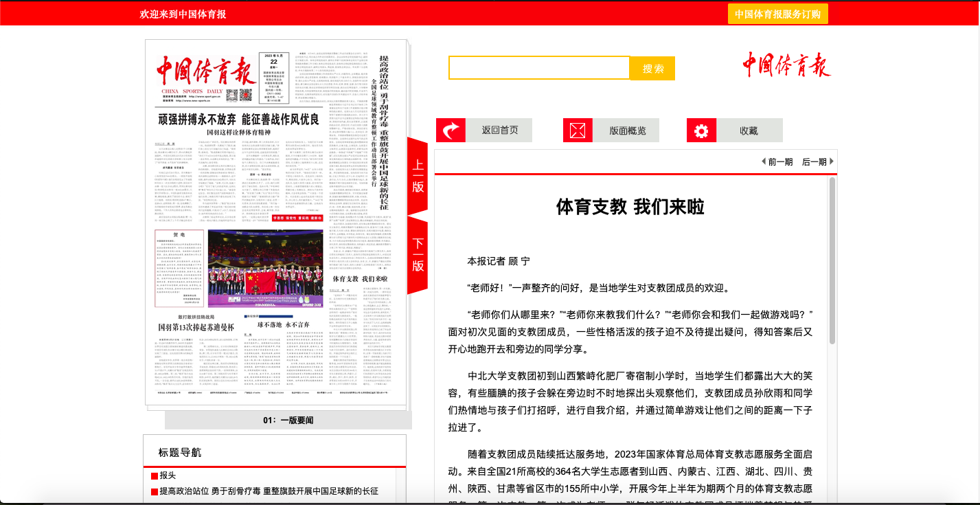The width and height of the screenshot is (980, 505).
Task: Open the 中国体育报服务订购 subscription button
Action: pos(777,14)
